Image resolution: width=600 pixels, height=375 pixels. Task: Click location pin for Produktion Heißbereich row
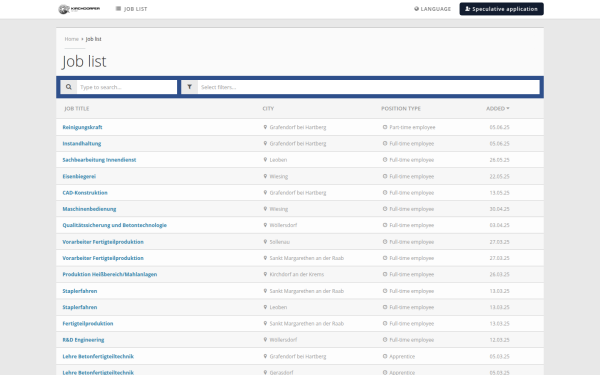[x=265, y=274]
